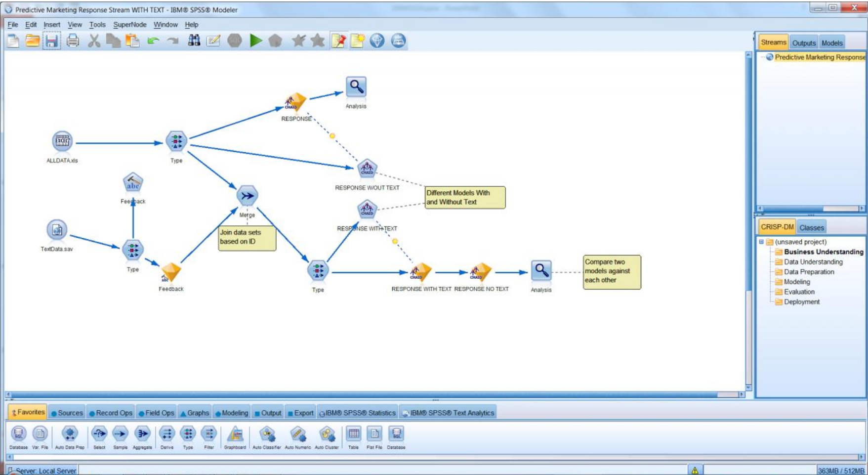Select the Data Preparation folder
The image size is (868, 475).
(x=805, y=272)
